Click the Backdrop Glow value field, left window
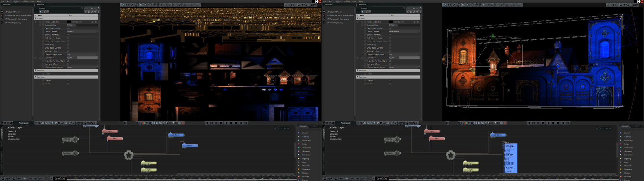Image resolution: width=644 pixels, height=181 pixels. click(71, 25)
